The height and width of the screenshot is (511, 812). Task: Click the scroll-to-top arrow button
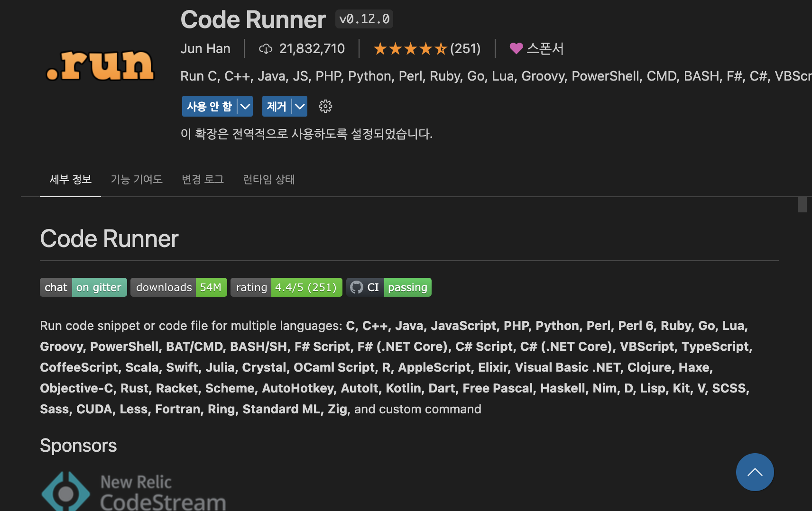(x=755, y=472)
